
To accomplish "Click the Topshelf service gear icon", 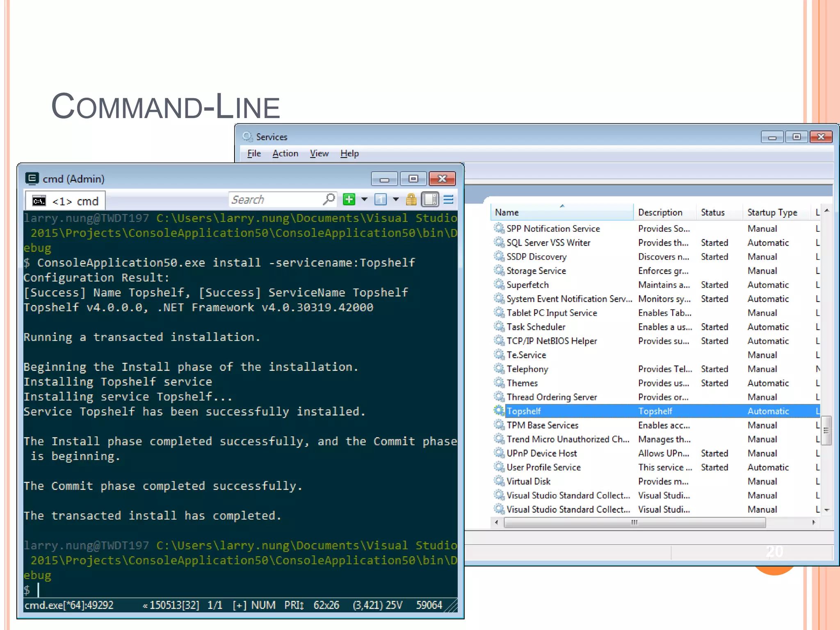I will coord(499,411).
